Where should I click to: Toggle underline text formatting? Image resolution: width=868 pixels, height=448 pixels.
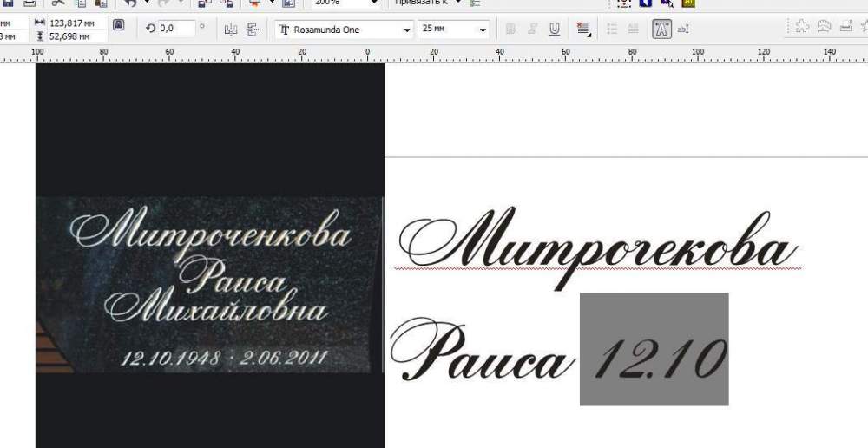pyautogui.click(x=554, y=30)
